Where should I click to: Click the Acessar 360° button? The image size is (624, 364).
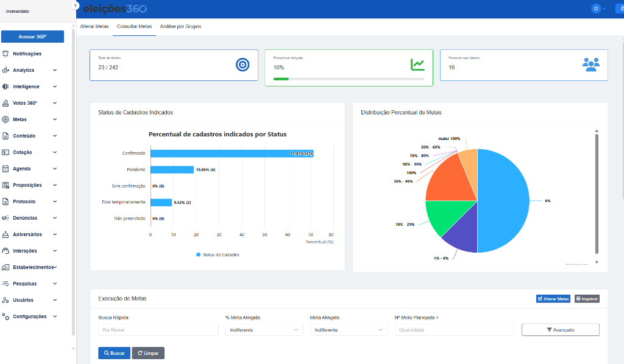(32, 37)
